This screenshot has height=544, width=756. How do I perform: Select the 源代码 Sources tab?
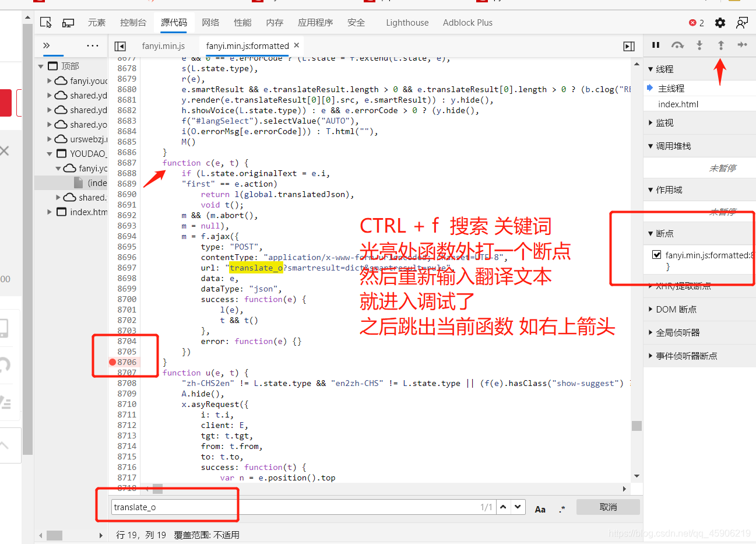click(x=174, y=23)
